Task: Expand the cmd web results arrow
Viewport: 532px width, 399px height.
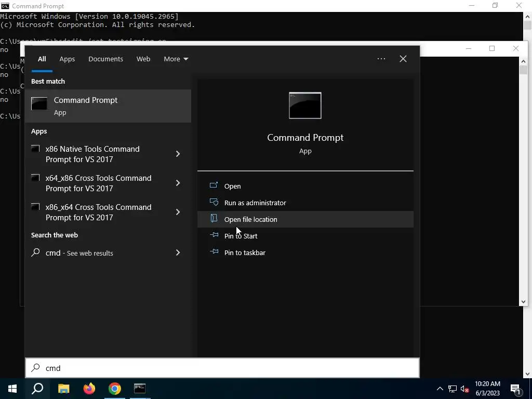Action: tap(178, 253)
